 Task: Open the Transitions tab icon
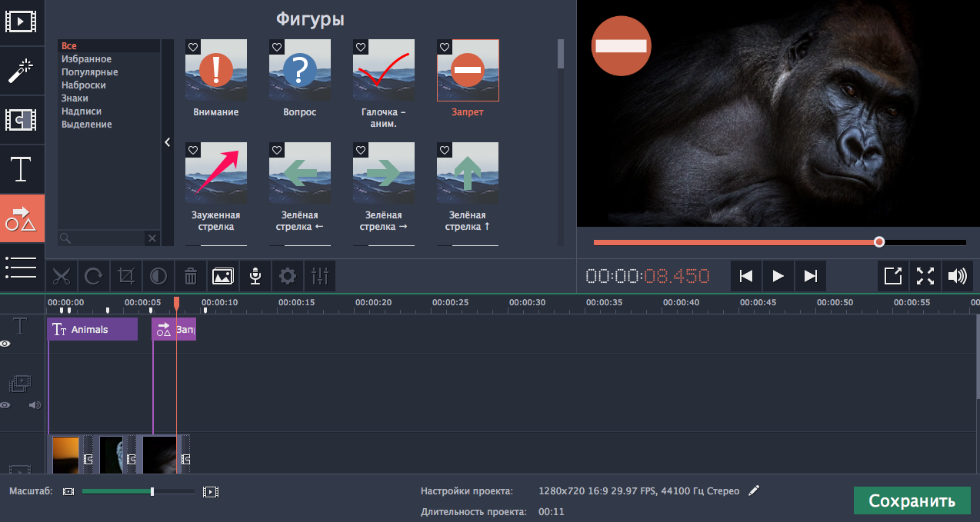pyautogui.click(x=21, y=120)
